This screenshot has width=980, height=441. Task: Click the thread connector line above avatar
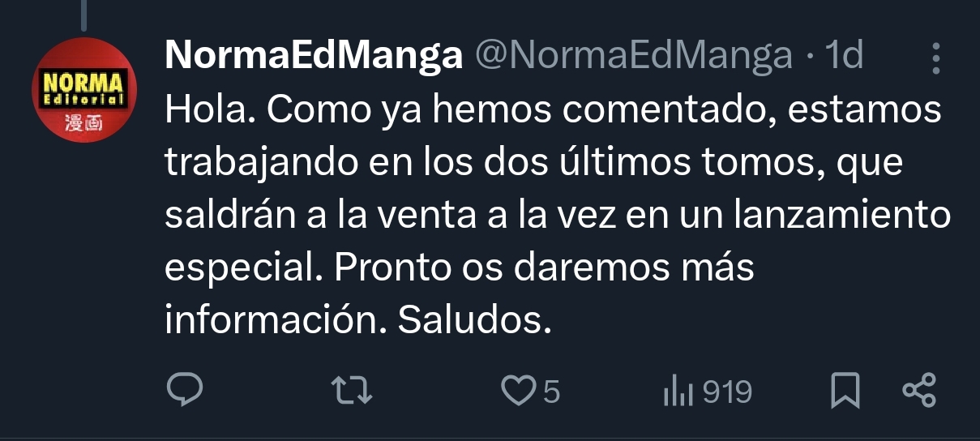(x=83, y=14)
